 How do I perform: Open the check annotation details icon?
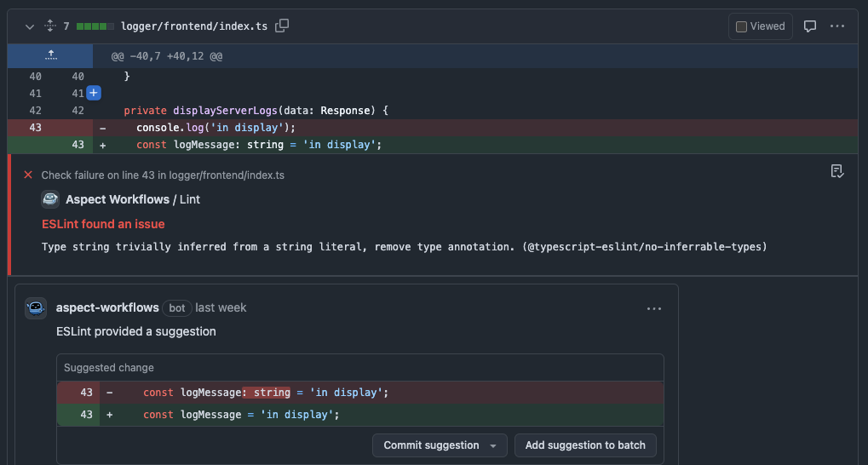coord(837,171)
